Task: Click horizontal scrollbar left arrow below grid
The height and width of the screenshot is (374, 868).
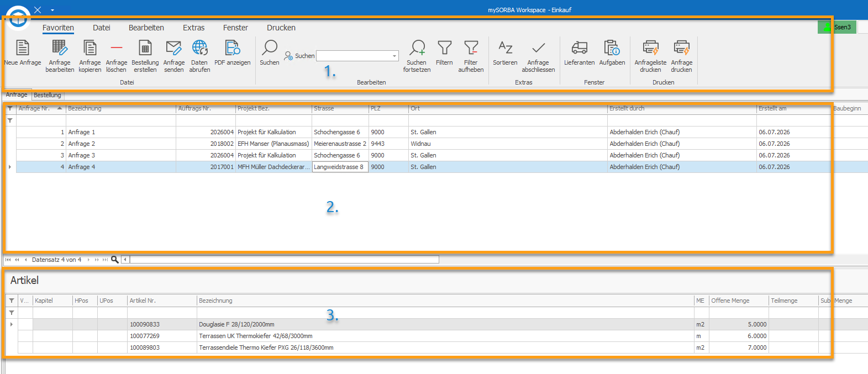Action: pos(125,259)
